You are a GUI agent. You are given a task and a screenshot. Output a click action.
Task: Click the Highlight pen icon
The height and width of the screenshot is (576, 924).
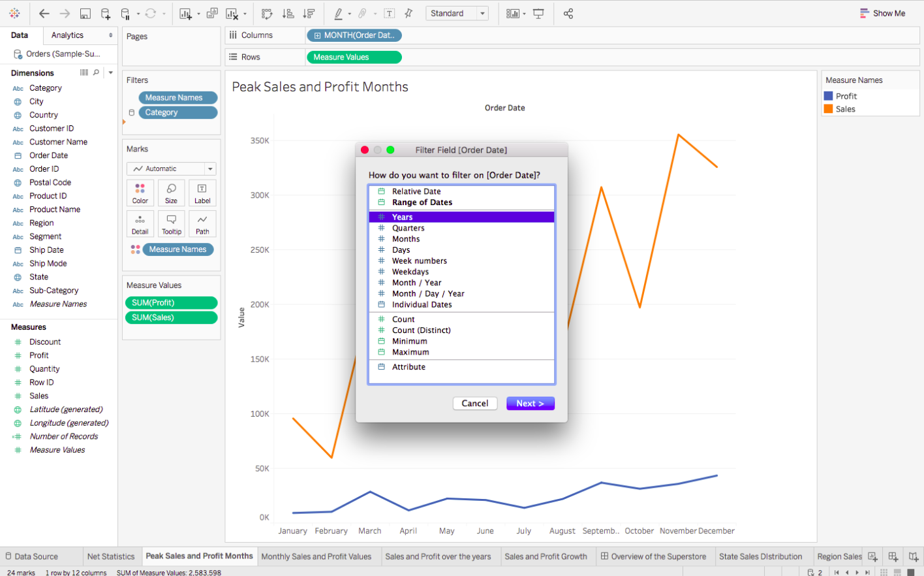338,13
